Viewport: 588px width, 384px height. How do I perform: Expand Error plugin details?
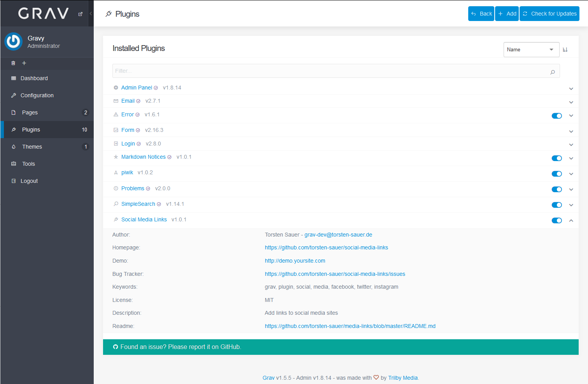click(571, 116)
